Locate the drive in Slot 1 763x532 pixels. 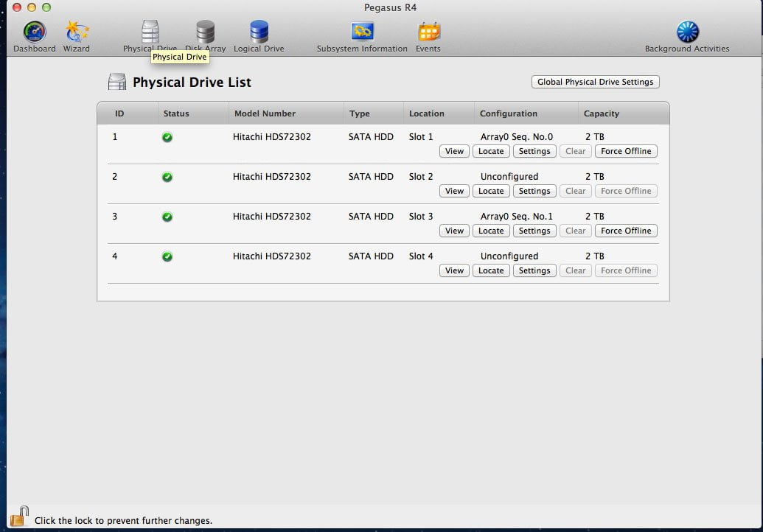491,151
